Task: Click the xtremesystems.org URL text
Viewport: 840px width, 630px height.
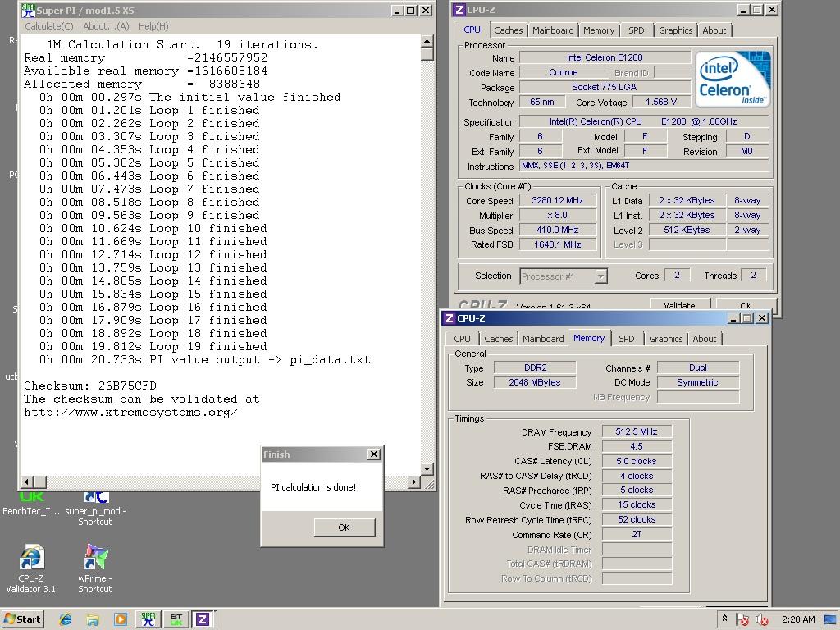Action: coord(130,413)
